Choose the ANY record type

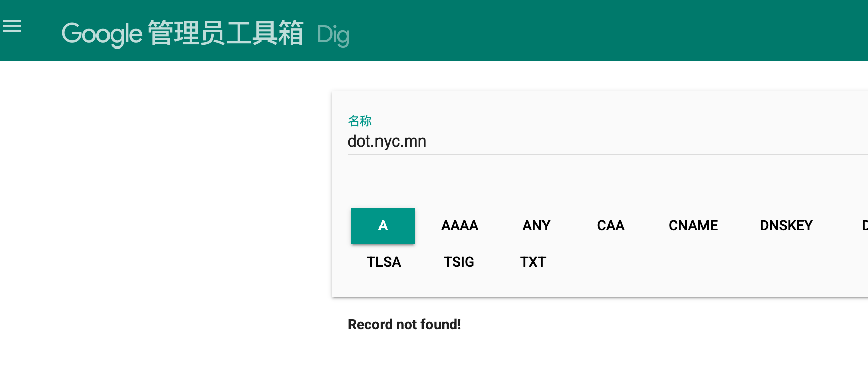point(536,226)
